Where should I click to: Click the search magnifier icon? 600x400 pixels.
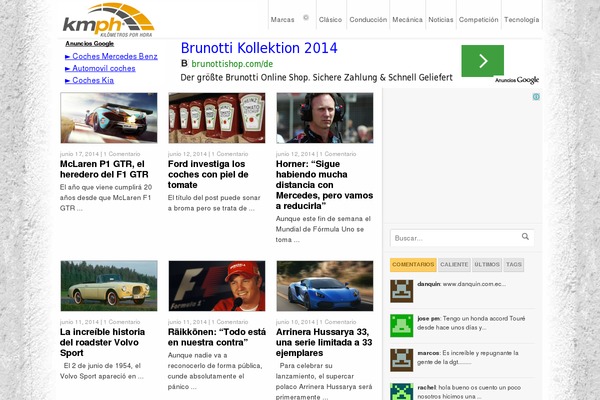(x=525, y=237)
